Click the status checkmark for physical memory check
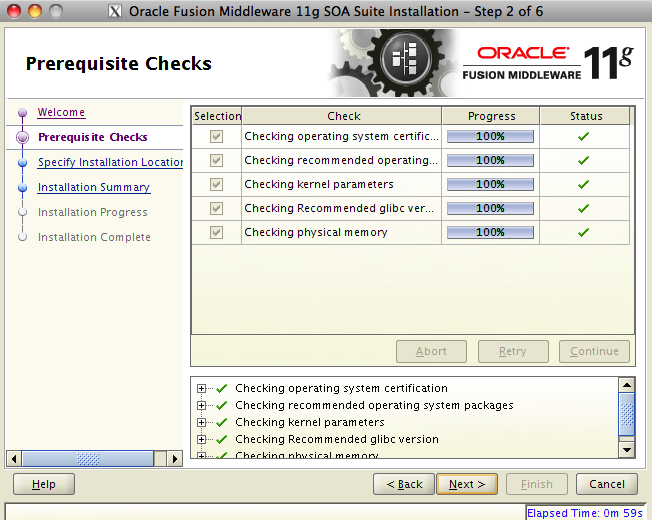The height and width of the screenshot is (520, 652). (x=584, y=233)
